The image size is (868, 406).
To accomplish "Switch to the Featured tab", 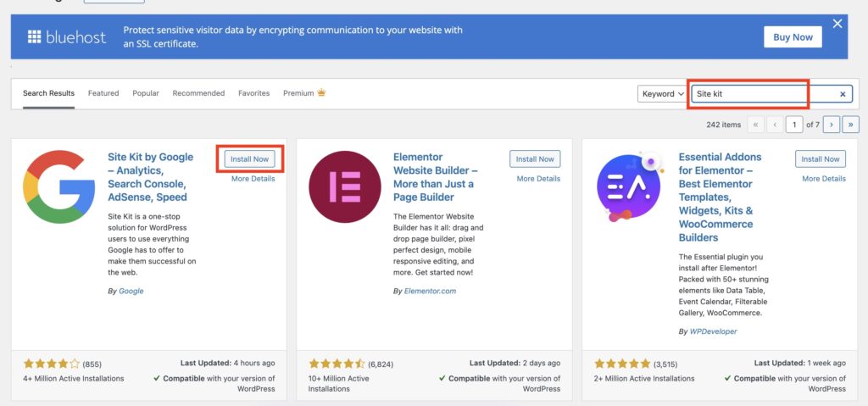I will click(x=103, y=93).
